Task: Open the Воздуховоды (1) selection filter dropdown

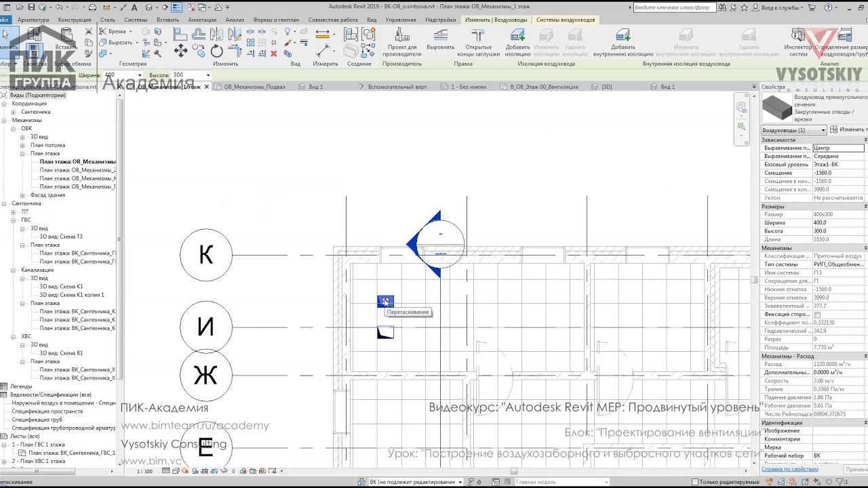Action: tap(793, 130)
